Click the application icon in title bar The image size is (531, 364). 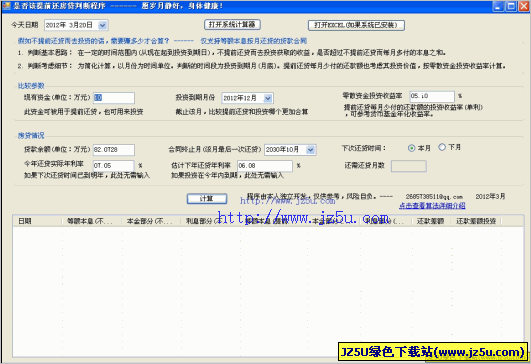coord(6,6)
